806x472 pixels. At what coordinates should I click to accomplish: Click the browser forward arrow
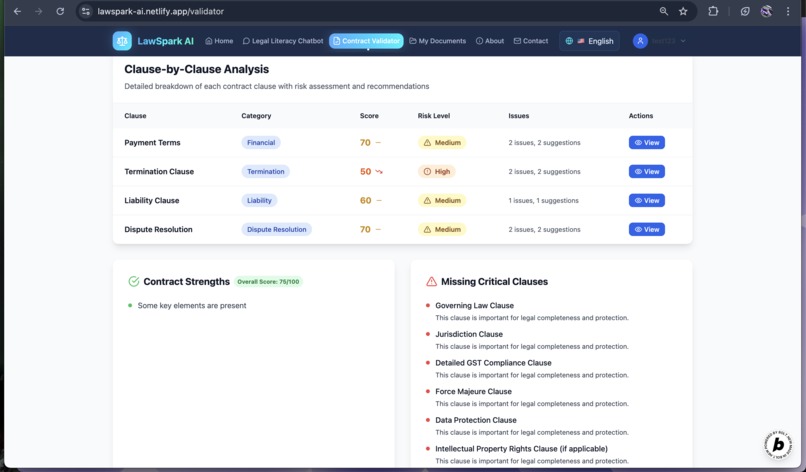(39, 11)
